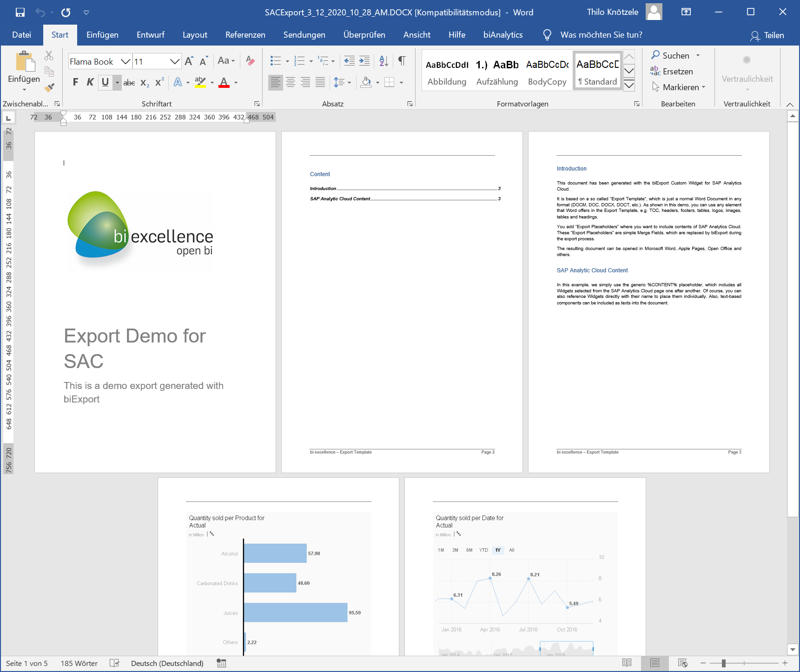
Task: Click the user account picture
Action: pyautogui.click(x=654, y=12)
